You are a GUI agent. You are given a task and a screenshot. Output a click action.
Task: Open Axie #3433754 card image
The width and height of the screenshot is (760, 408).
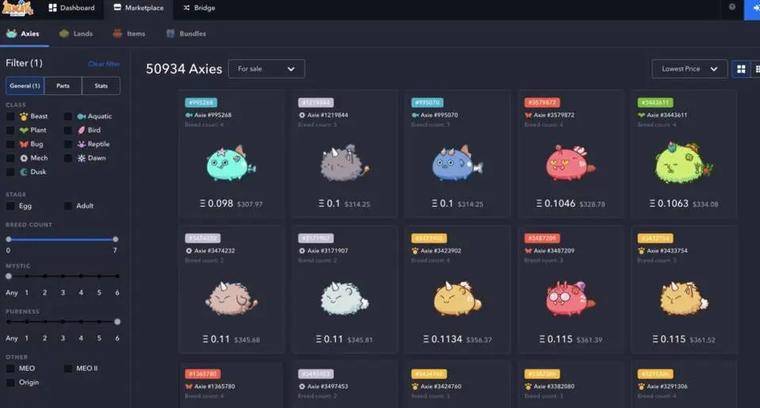click(x=683, y=299)
